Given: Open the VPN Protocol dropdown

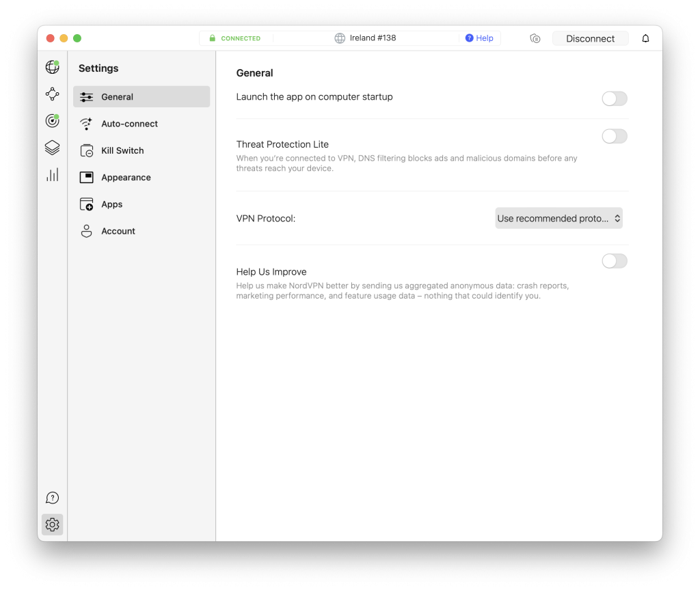Looking at the screenshot, I should click(558, 218).
